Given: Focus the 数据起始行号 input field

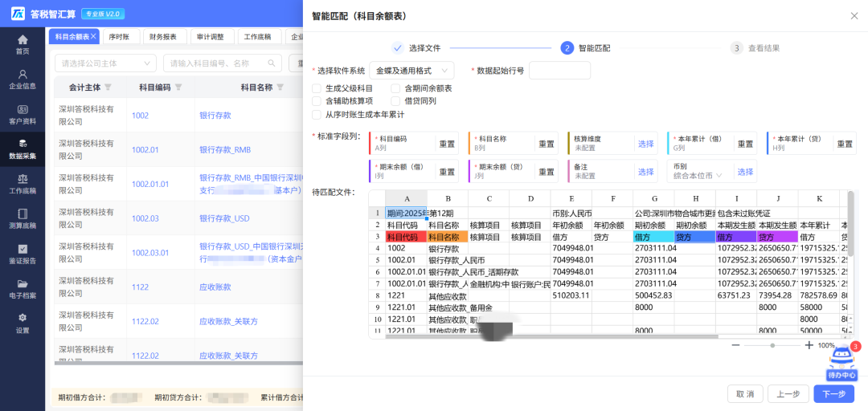Looking at the screenshot, I should tap(559, 71).
